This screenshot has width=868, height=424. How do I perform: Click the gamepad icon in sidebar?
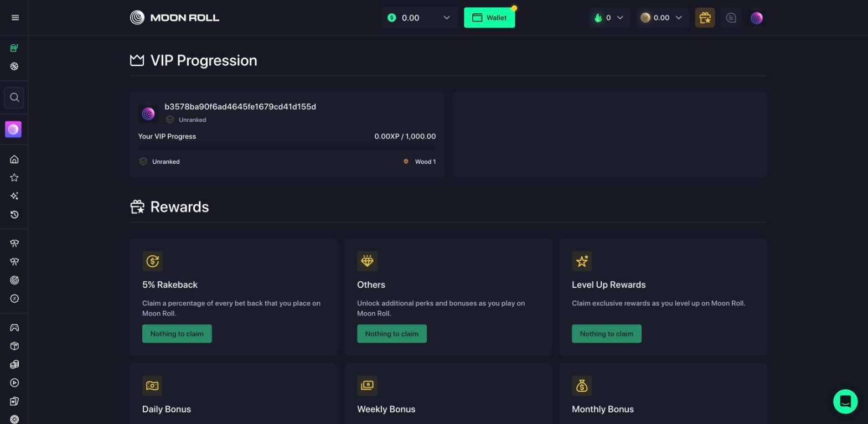[x=14, y=328]
